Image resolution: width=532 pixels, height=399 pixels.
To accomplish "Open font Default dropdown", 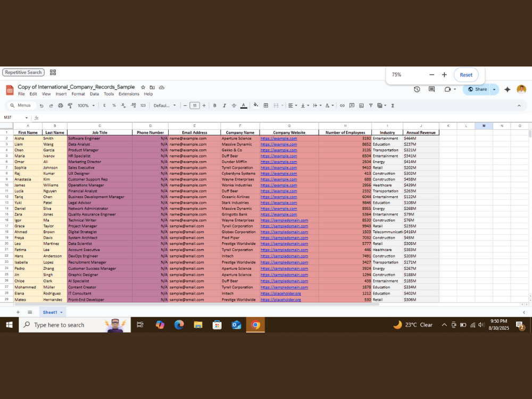I will 164,105.
